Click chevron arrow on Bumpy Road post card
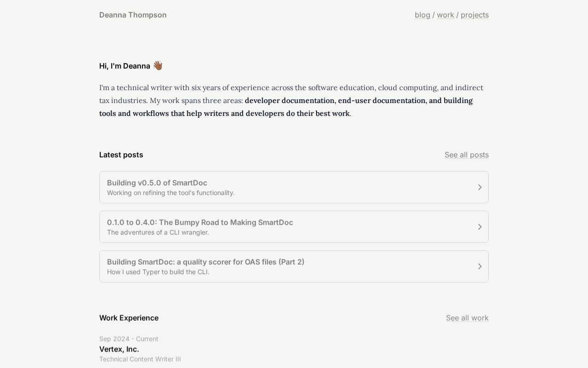The image size is (588, 368). (x=480, y=227)
